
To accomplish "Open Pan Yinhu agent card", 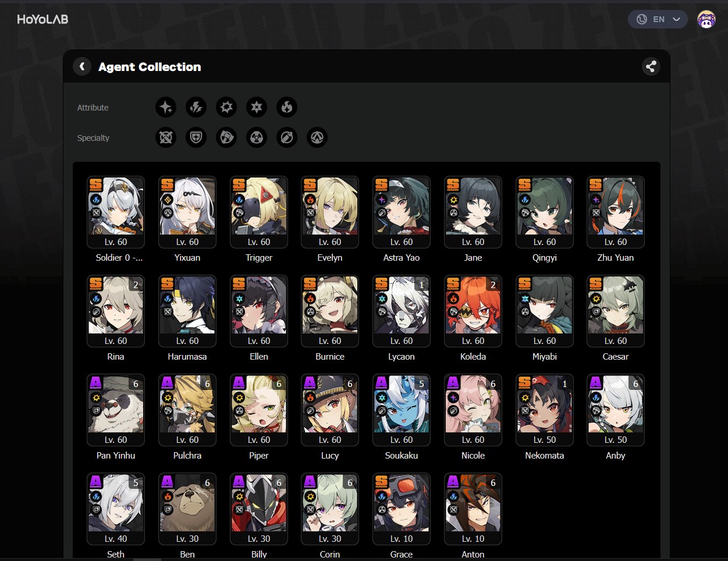I will [116, 410].
